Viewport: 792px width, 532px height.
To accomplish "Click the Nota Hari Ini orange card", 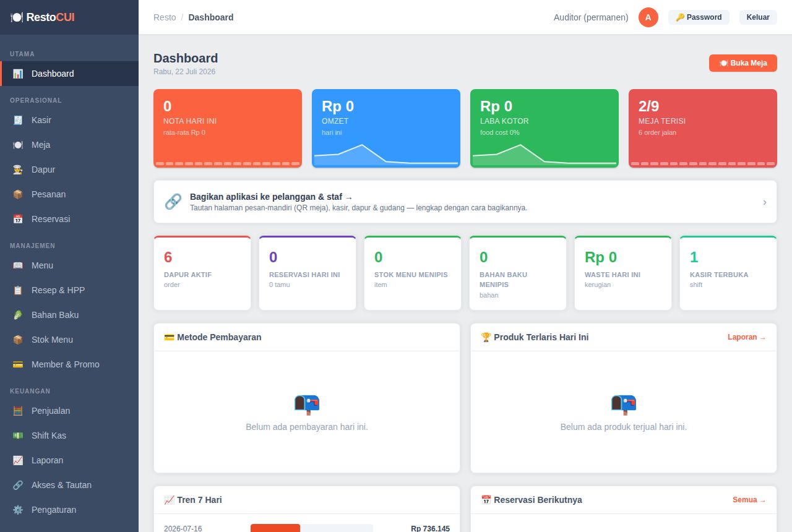I will tap(228, 128).
